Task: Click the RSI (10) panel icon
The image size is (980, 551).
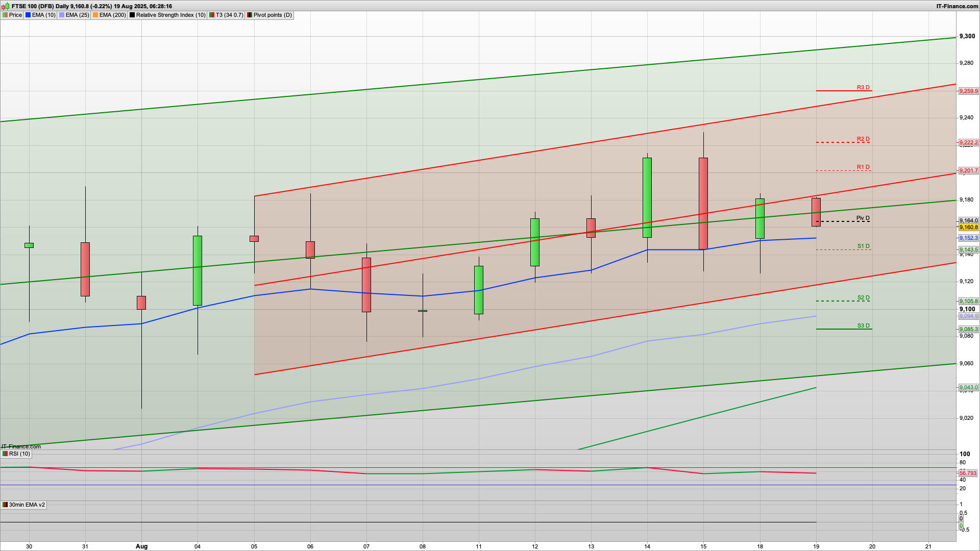Action: pos(5,454)
